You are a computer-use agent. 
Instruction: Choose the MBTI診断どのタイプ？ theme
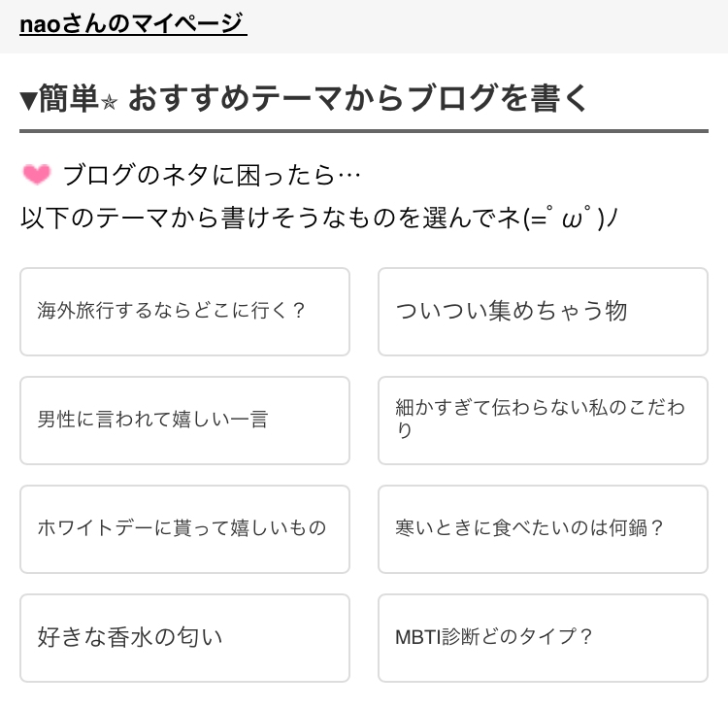tap(543, 638)
